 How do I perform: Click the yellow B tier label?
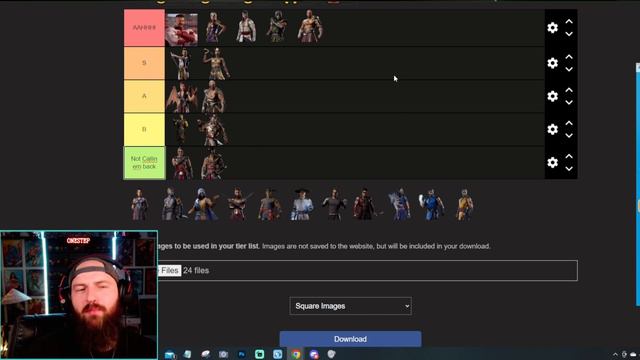pyautogui.click(x=144, y=129)
